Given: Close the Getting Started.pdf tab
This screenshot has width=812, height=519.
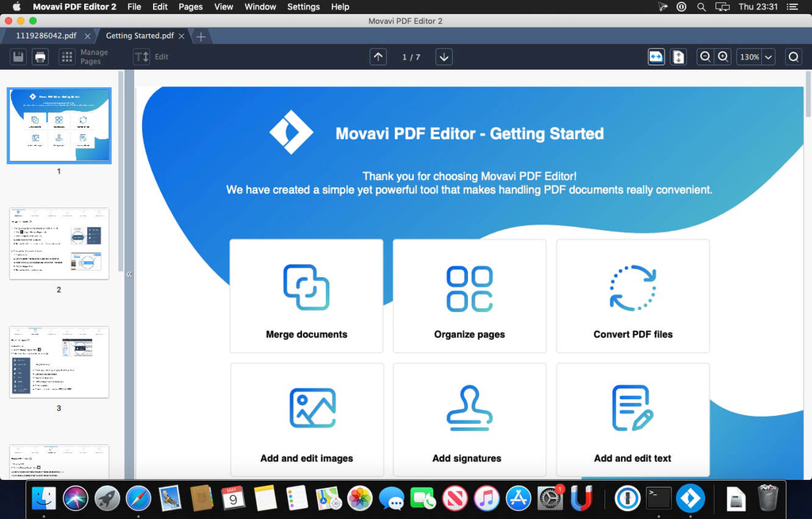Looking at the screenshot, I should [182, 36].
